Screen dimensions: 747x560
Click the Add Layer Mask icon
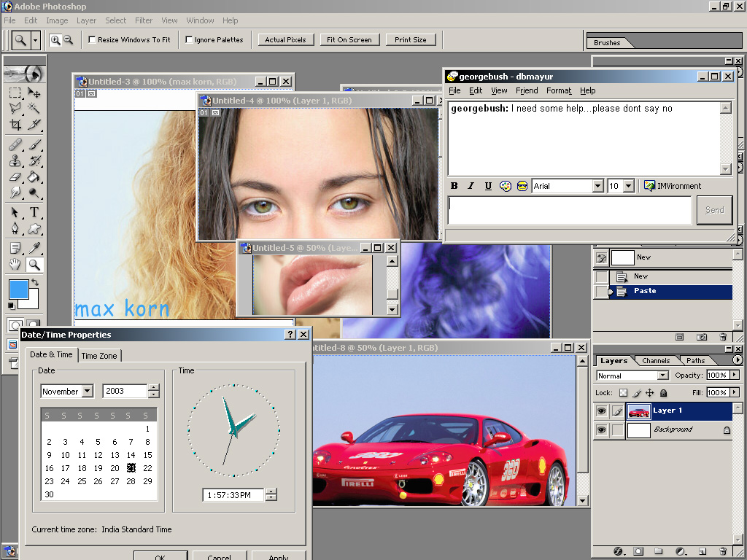coord(638,551)
